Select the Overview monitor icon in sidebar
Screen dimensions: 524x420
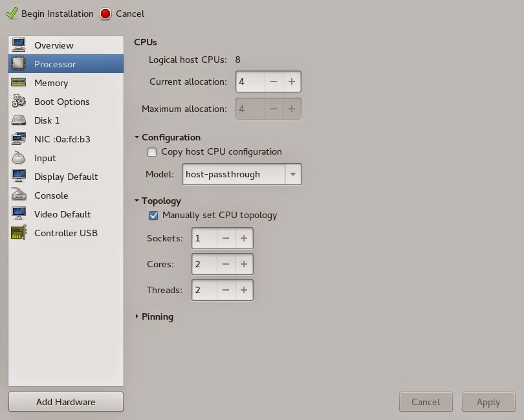19,45
